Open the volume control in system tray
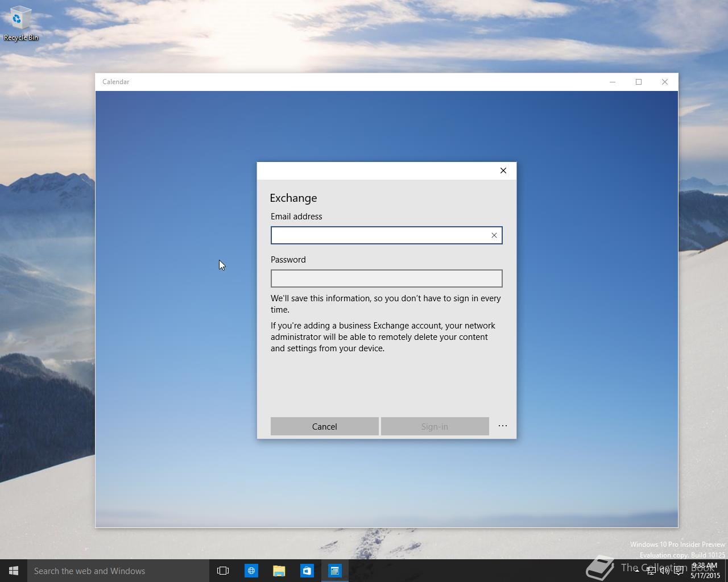 tap(664, 571)
